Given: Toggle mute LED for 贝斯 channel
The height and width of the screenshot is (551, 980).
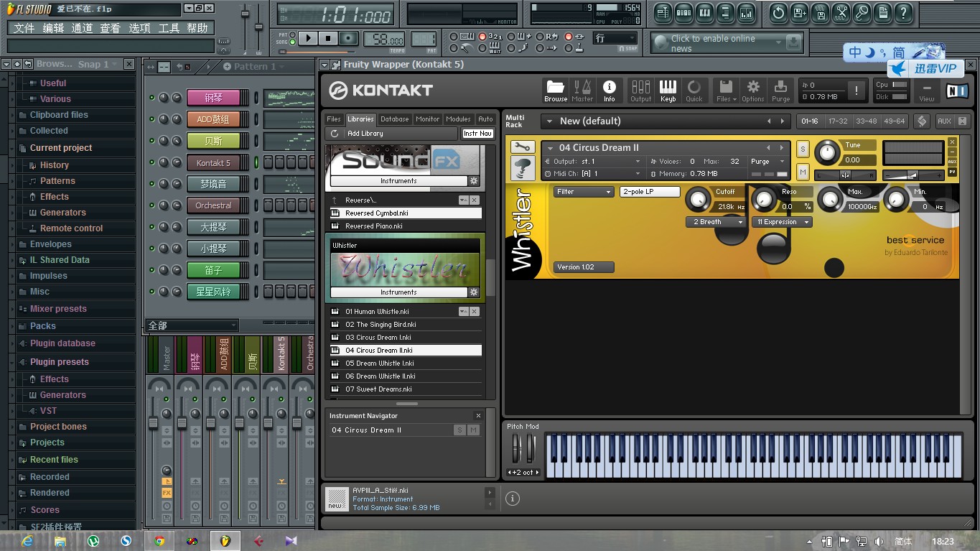Looking at the screenshot, I should 151,141.
